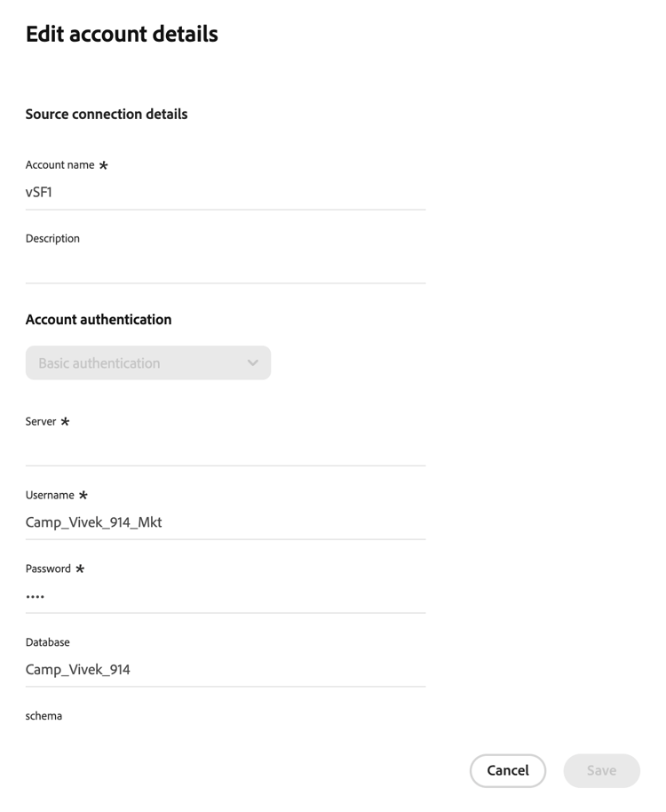The image size is (666, 812).
Task: Click the Database label text
Action: pos(48,642)
